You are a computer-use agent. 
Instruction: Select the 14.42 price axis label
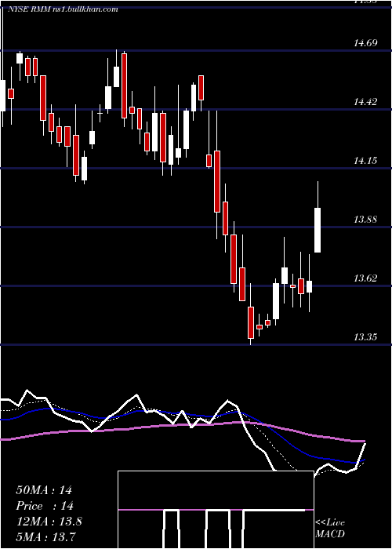tap(365, 102)
